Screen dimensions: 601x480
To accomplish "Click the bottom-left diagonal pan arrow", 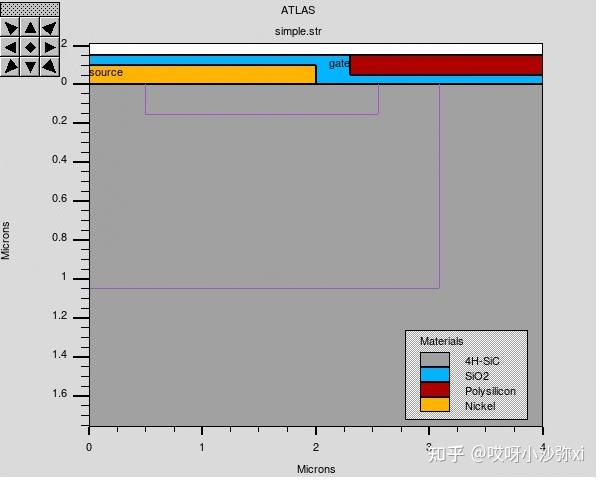I will pos(11,67).
